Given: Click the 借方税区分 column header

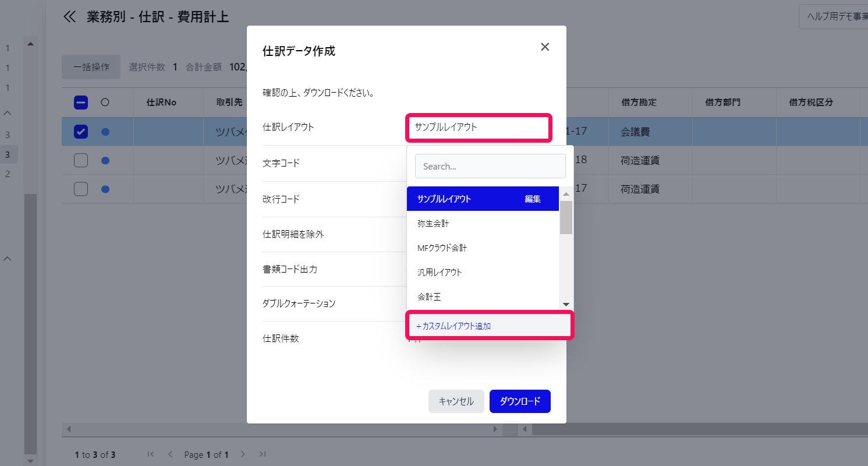Looking at the screenshot, I should (810, 103).
